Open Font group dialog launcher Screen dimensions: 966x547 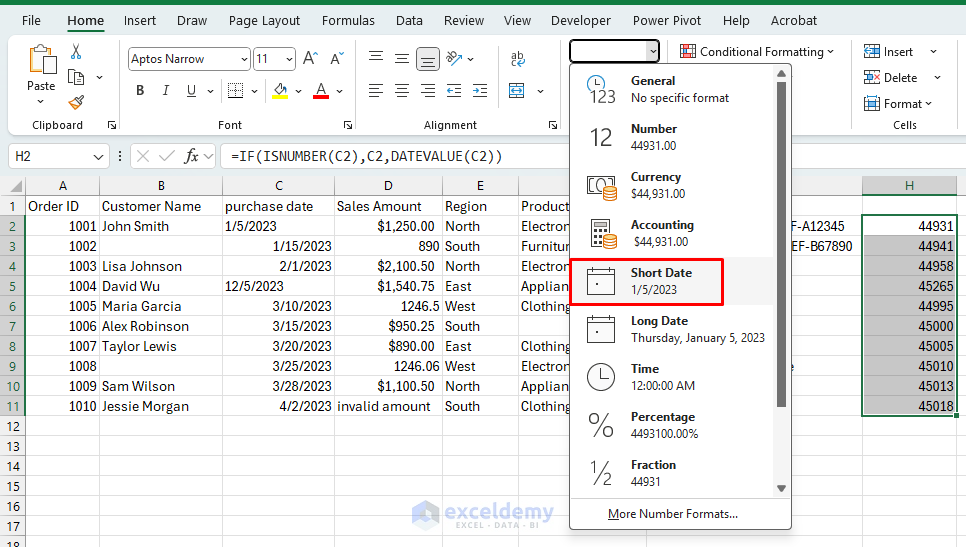tap(348, 125)
